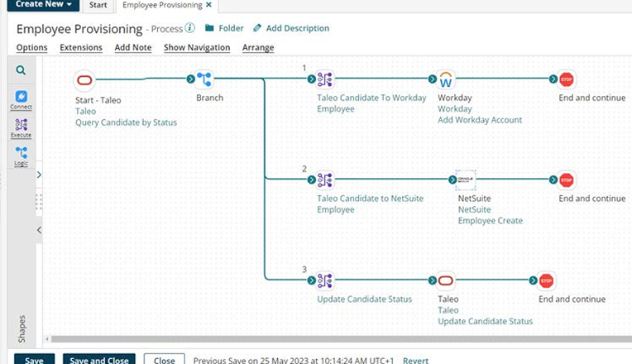
Task: Click the Start - Taleo shape icon
Action: pos(84,80)
